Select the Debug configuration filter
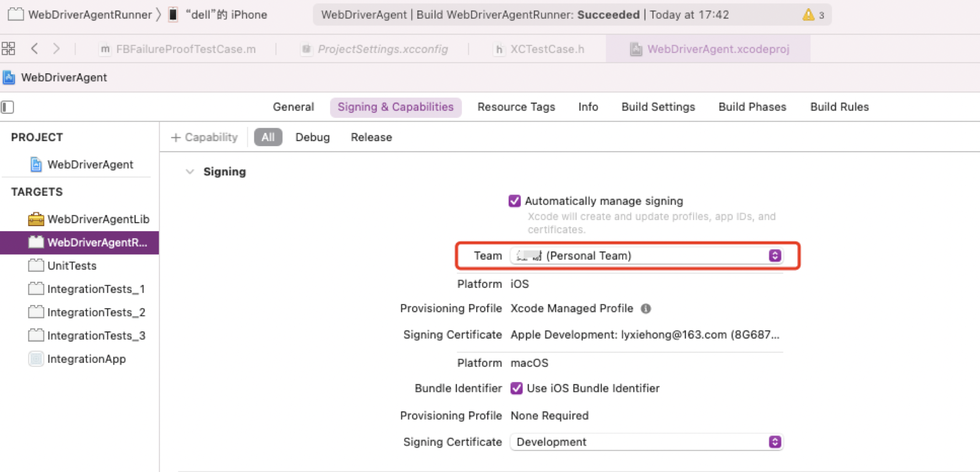The height and width of the screenshot is (472, 980). point(312,137)
